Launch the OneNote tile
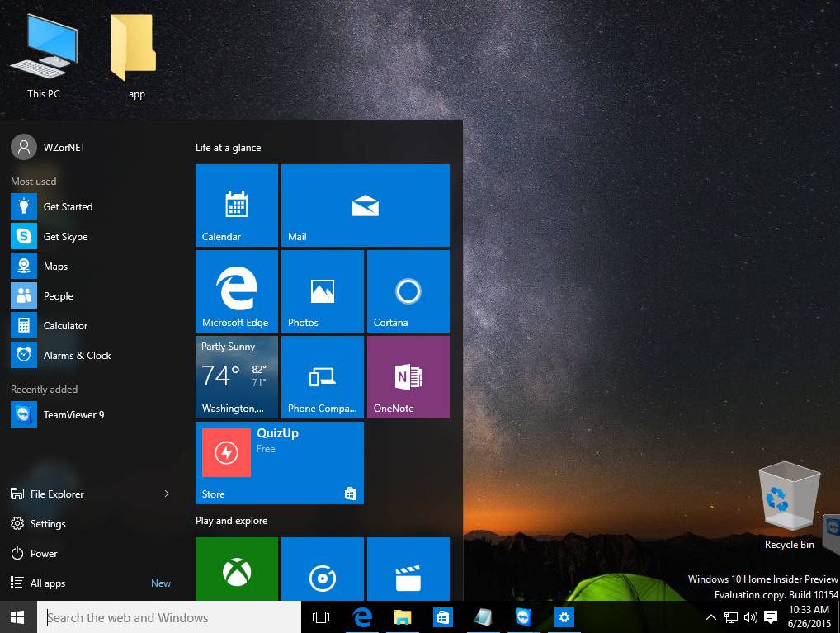 (408, 377)
